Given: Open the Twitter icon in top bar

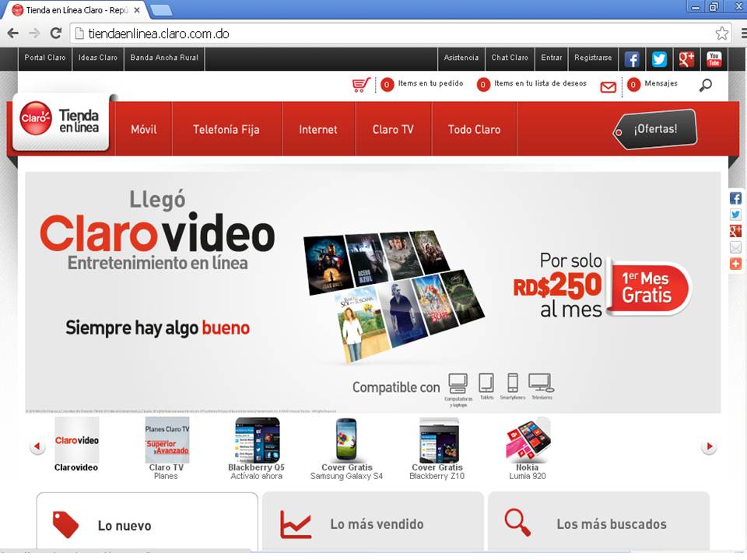Looking at the screenshot, I should point(659,59).
